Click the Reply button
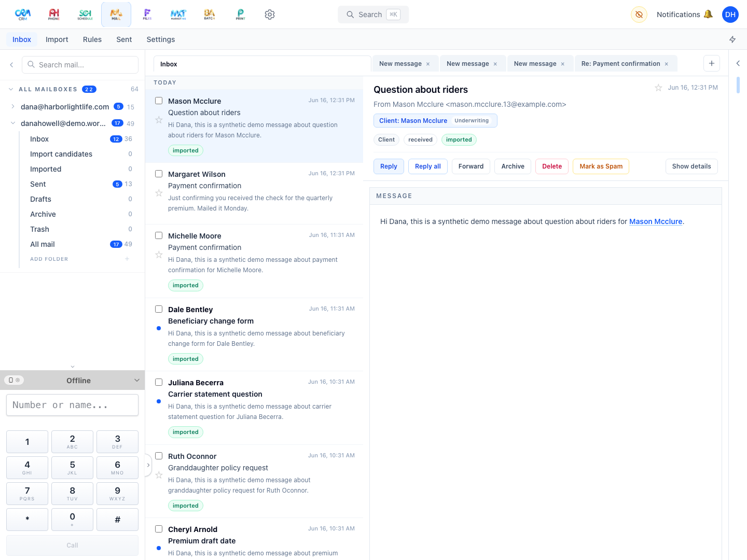Screen dimensions: 747x560 point(389,166)
